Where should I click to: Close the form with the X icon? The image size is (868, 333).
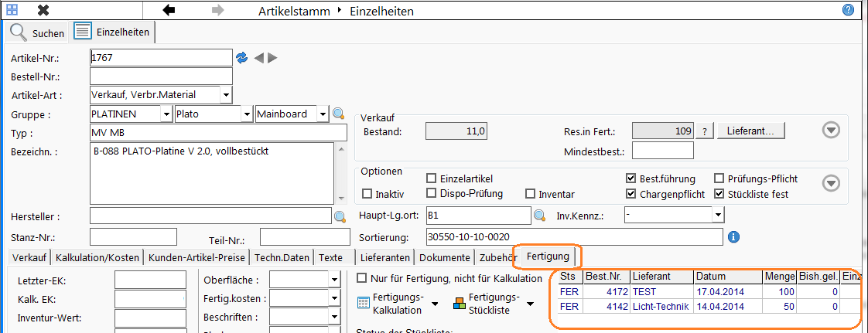44,10
